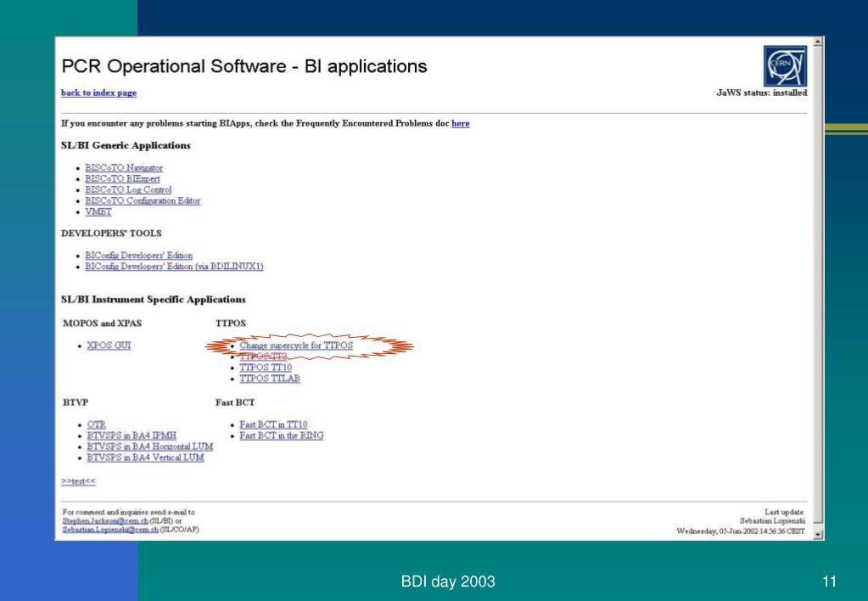Open the Frequently Encountered Problems 'here' link
868x601 pixels.
(460, 123)
